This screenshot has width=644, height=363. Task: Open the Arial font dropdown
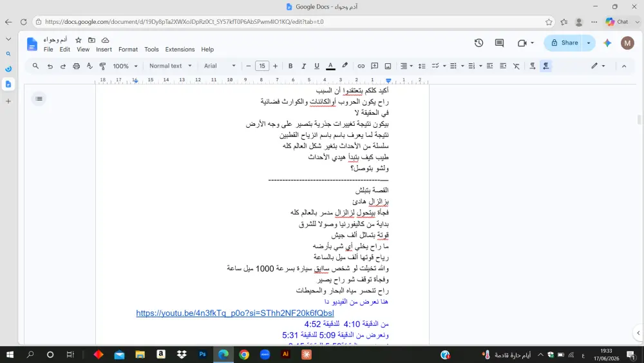(x=220, y=66)
